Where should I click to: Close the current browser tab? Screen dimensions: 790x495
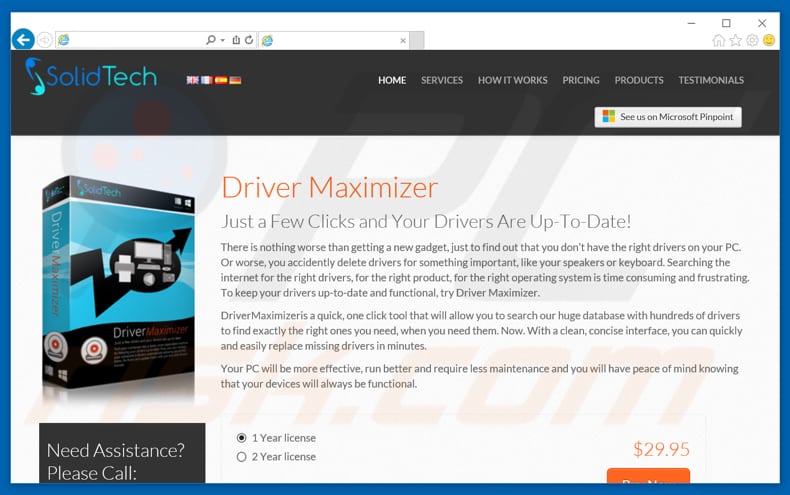[403, 41]
